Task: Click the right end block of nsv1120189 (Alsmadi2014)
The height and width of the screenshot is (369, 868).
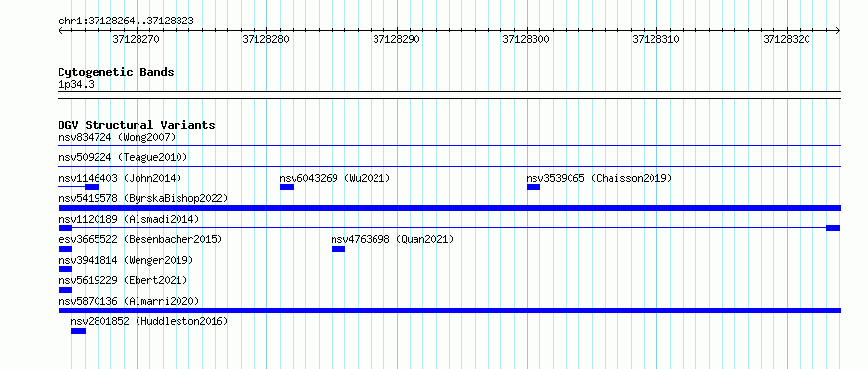Action: pyautogui.click(x=833, y=228)
